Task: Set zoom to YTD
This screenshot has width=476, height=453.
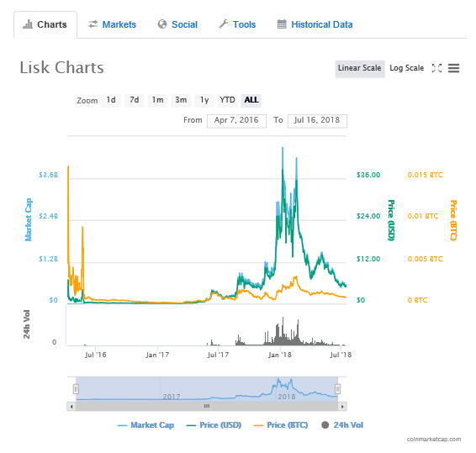Action: 227,100
